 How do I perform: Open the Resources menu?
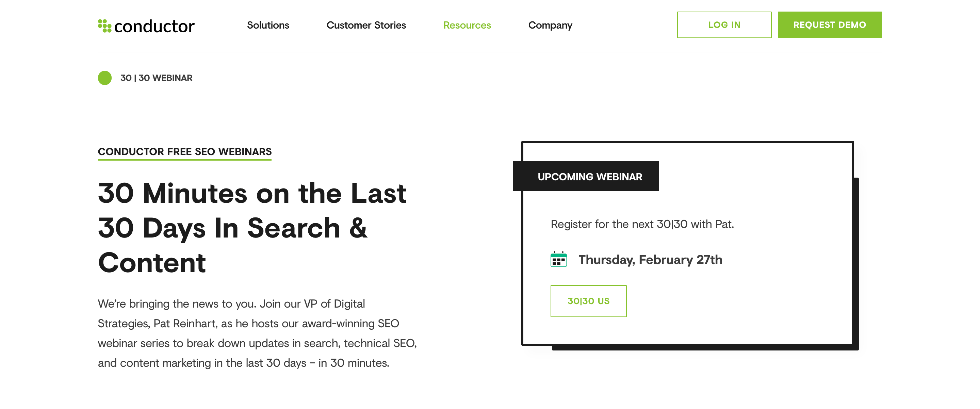click(467, 25)
